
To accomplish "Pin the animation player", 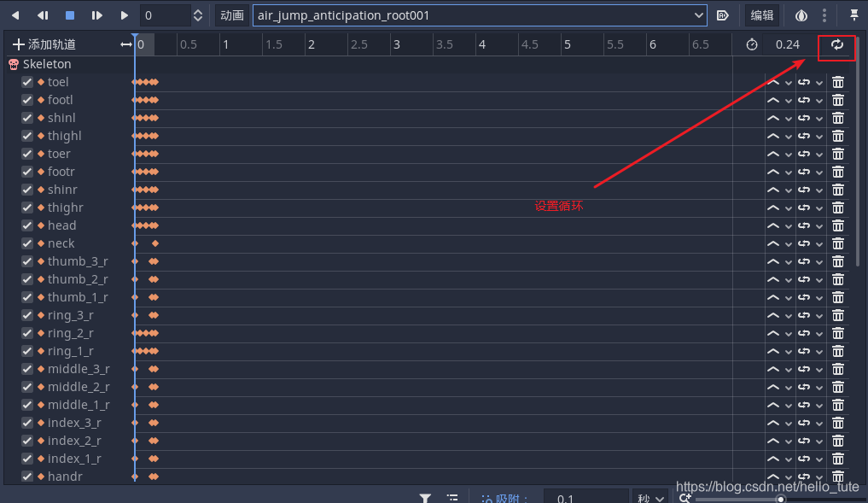I will pyautogui.click(x=854, y=15).
